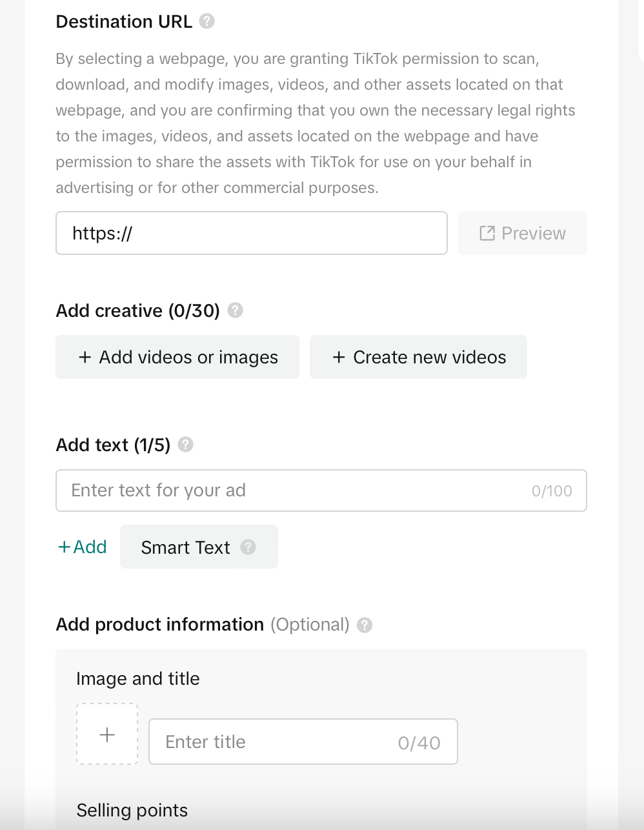Click plus icon on Create new videos
This screenshot has width=644, height=830.
(x=339, y=357)
